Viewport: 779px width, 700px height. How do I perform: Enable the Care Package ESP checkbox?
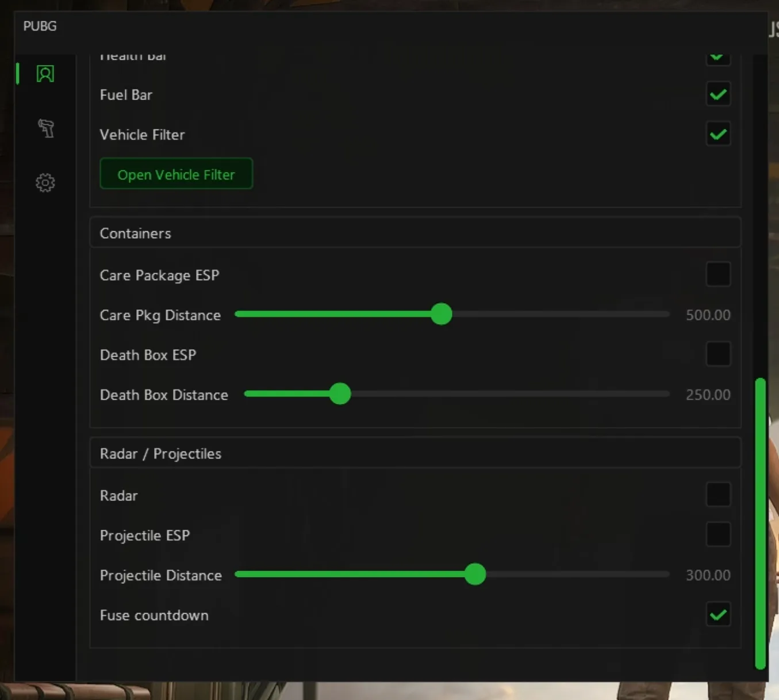point(718,274)
